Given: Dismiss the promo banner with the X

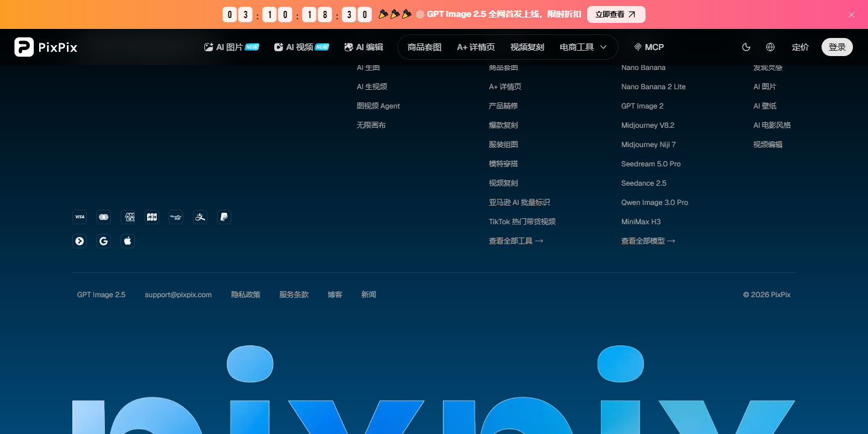Looking at the screenshot, I should click(x=851, y=14).
